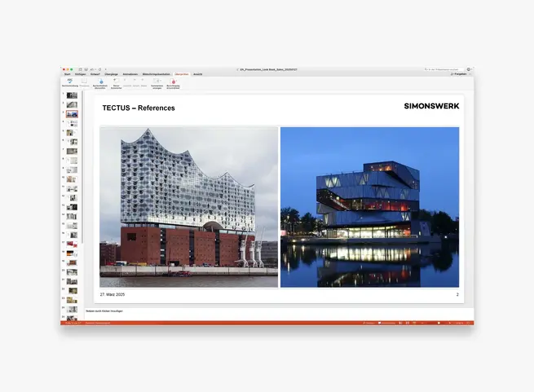Click the date text 27. März 2025

tap(113, 294)
